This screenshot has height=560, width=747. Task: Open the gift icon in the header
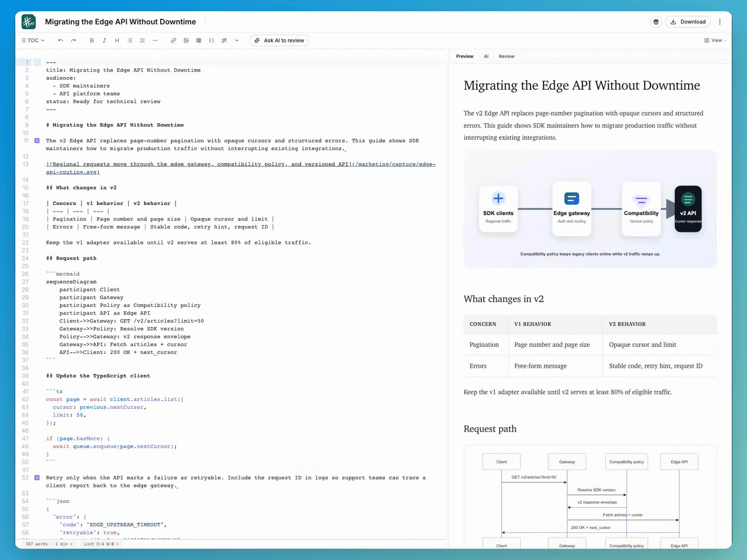[656, 22]
